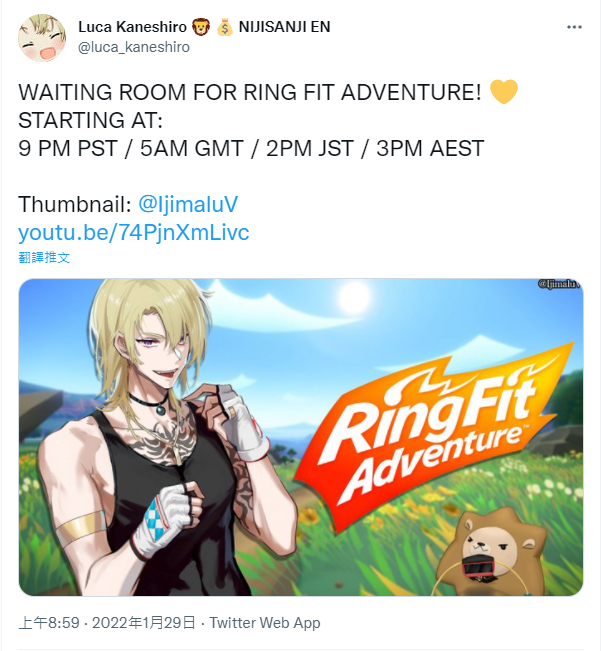Screen dimensions: 601x651
Task: Click Luca Kaneshiro's profile avatar
Action: pos(42,38)
